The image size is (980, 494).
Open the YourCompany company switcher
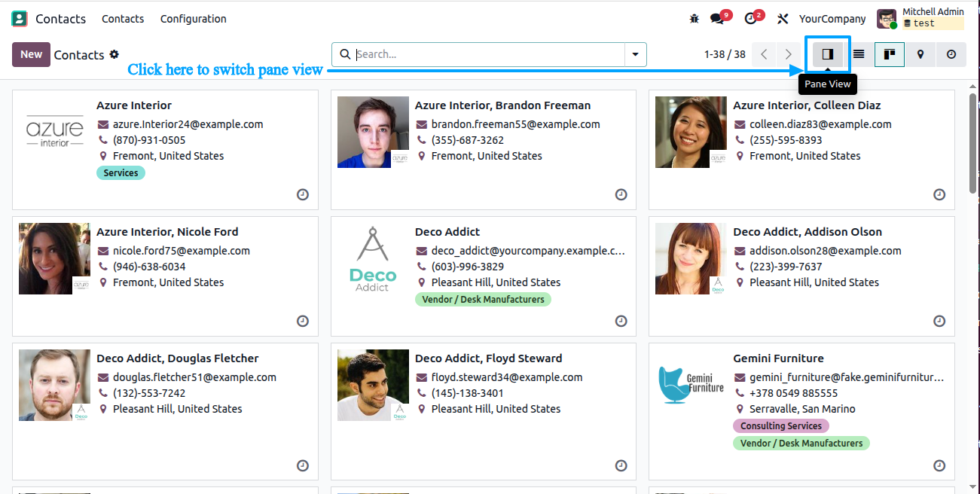click(832, 19)
